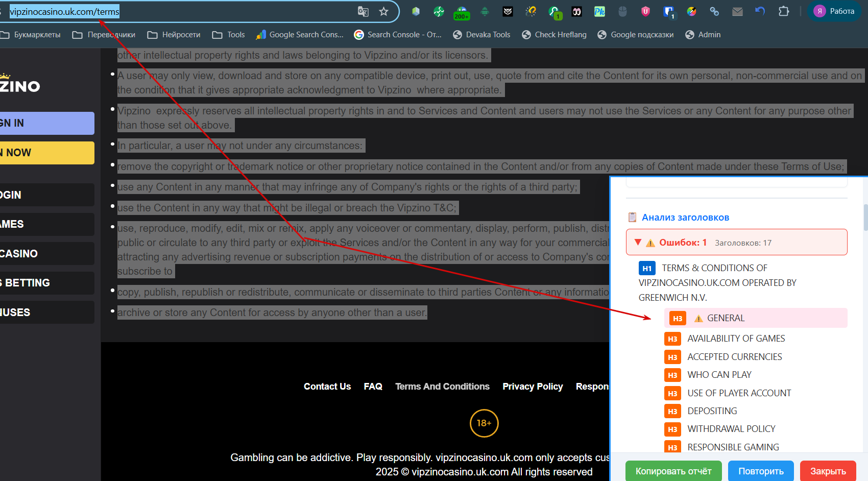This screenshot has width=868, height=481.
Task: Click the grey mouse extension icon
Action: coord(622,11)
